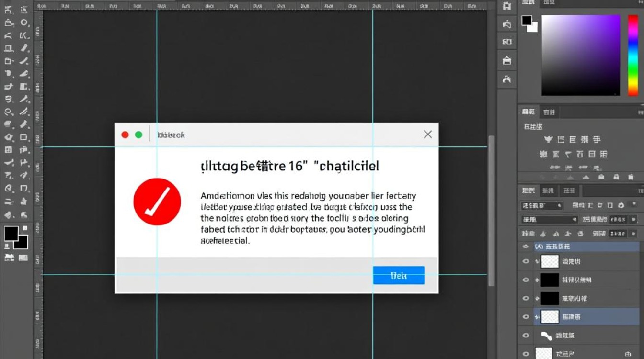Change screen mode icon at toolbar bottom
The height and width of the screenshot is (359, 644).
[23, 258]
